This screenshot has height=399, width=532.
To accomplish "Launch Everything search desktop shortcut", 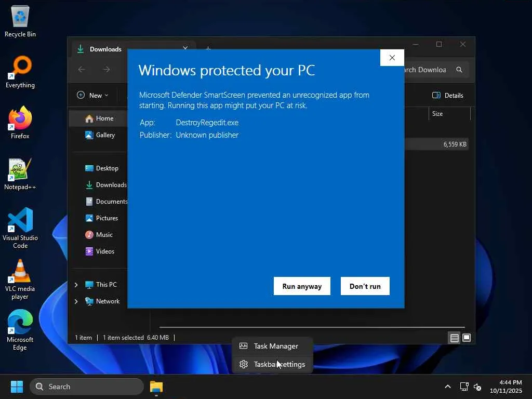I will click(20, 72).
